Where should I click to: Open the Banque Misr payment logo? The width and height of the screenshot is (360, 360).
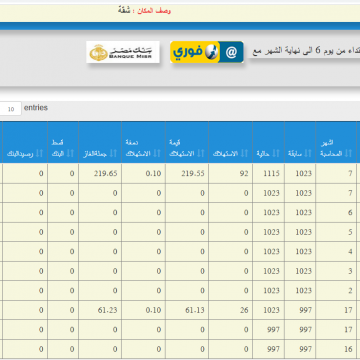pyautogui.click(x=123, y=52)
